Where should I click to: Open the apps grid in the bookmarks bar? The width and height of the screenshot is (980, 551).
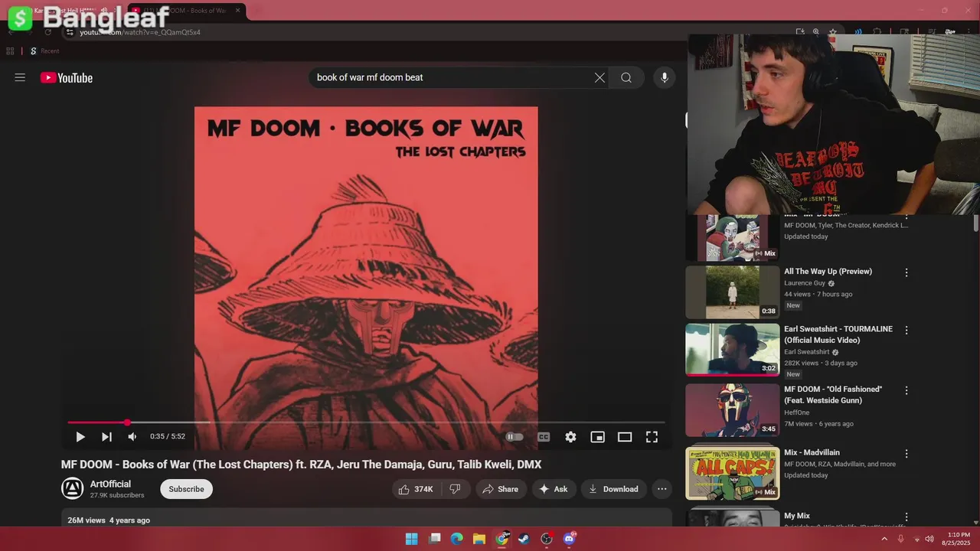[10, 51]
